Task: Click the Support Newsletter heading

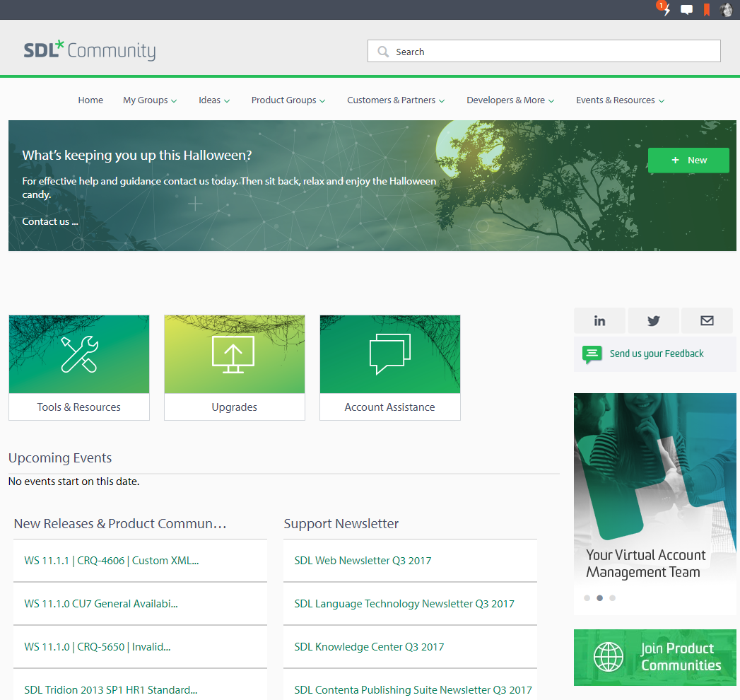Action: (x=341, y=523)
